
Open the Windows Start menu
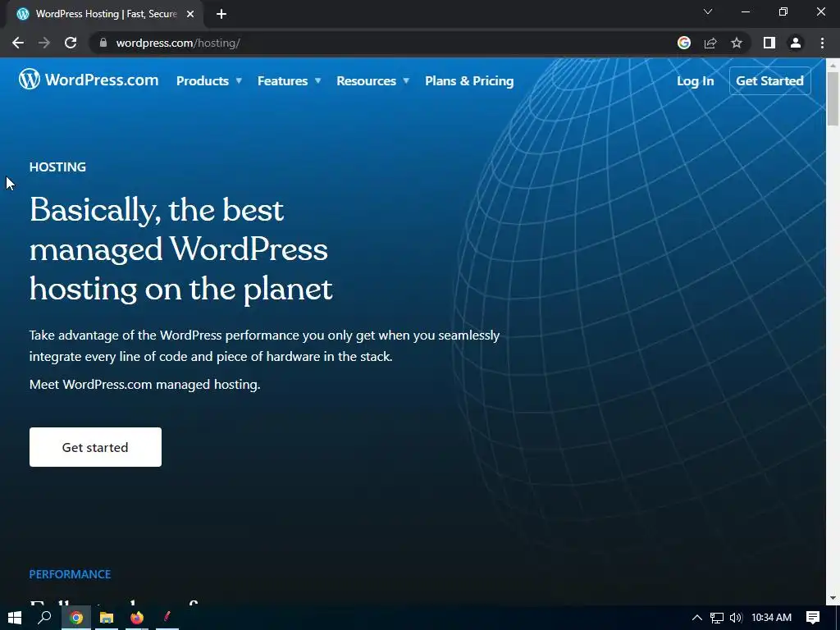click(x=15, y=618)
